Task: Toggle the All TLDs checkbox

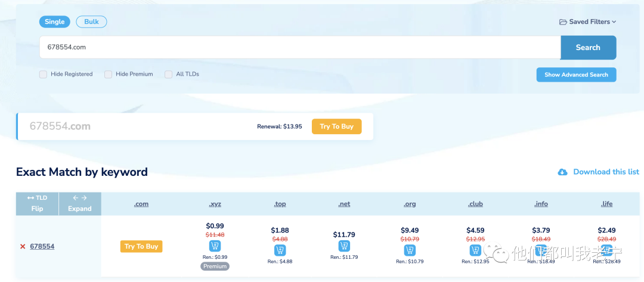Action: tap(169, 75)
